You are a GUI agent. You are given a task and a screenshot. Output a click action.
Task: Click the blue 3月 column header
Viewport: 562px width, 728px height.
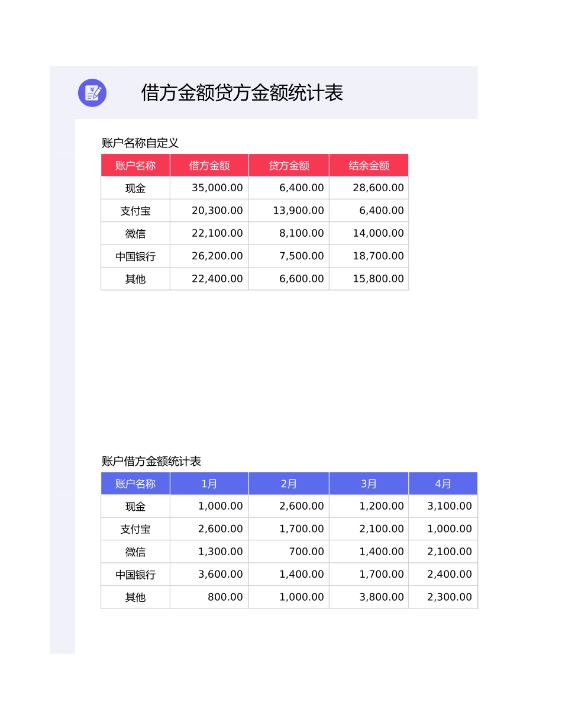click(x=368, y=483)
